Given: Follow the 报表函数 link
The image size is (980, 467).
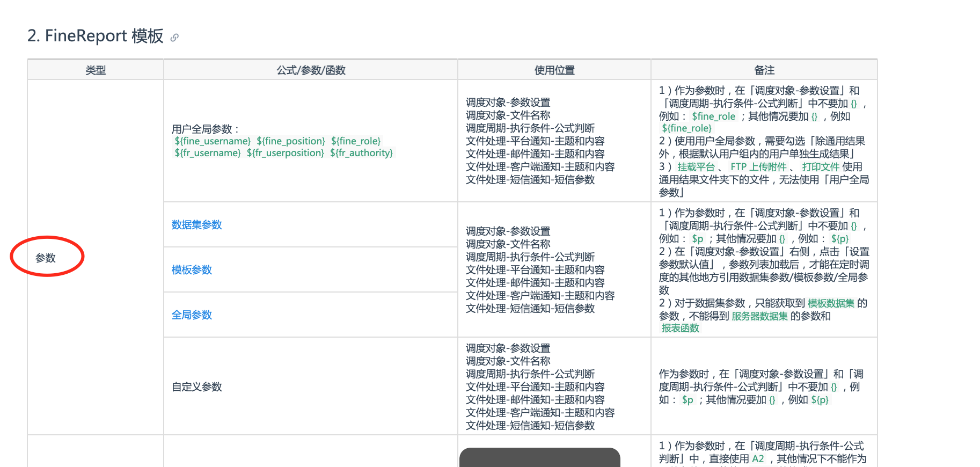Looking at the screenshot, I should click(680, 328).
